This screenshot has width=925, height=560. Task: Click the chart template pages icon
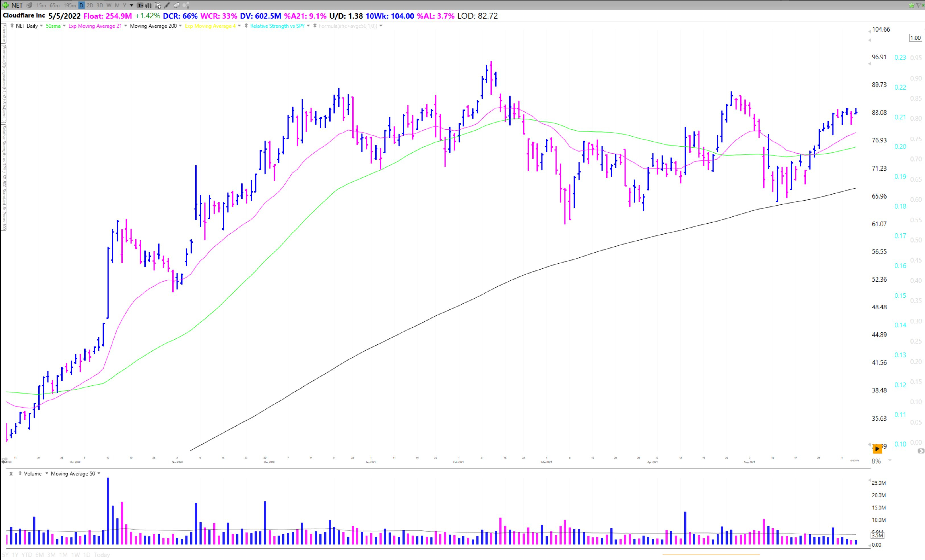tap(176, 5)
